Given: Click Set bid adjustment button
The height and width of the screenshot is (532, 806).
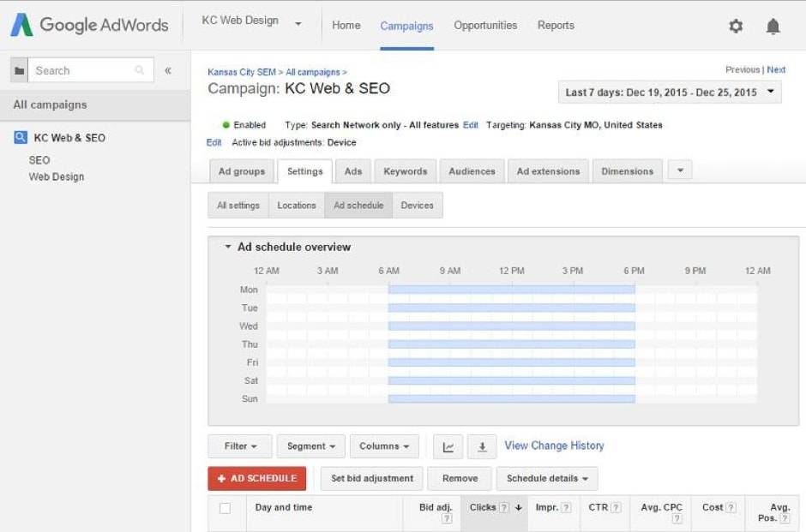Looking at the screenshot, I should pyautogui.click(x=371, y=479).
